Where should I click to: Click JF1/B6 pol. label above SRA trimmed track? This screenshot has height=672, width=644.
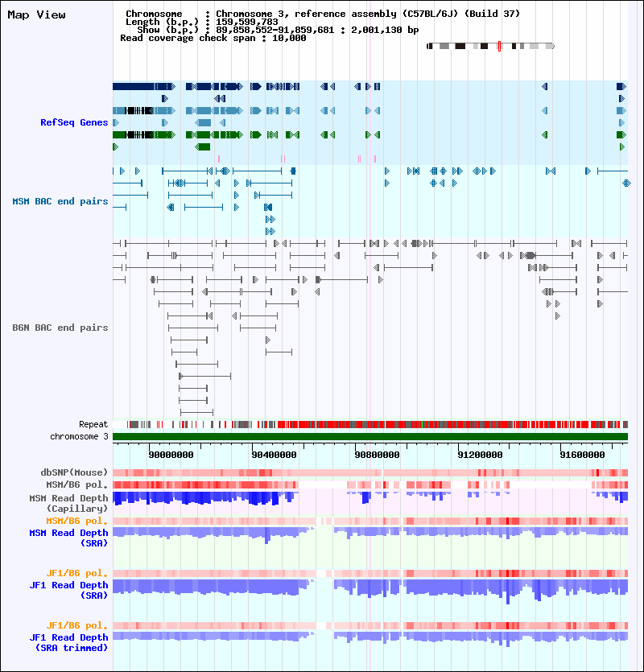click(77, 625)
